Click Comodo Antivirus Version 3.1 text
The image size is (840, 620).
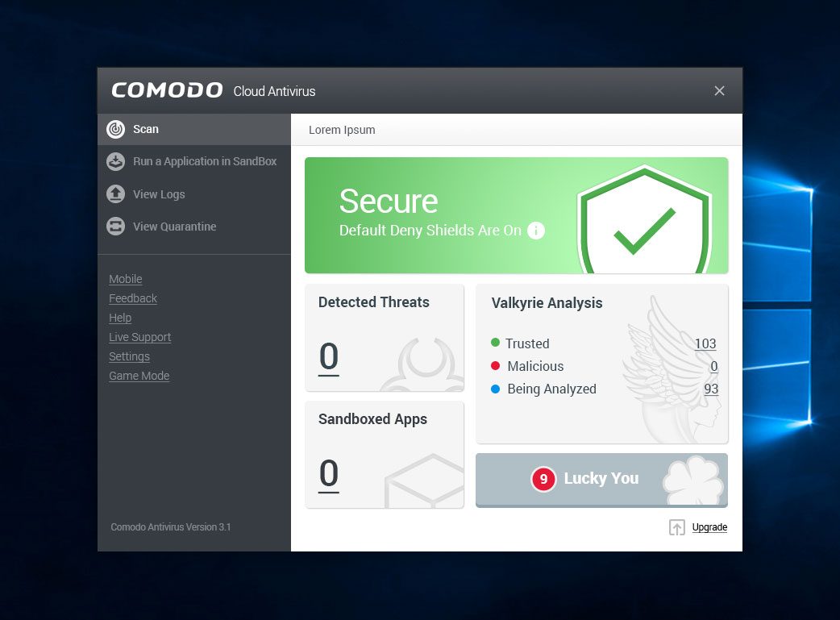[x=170, y=527]
